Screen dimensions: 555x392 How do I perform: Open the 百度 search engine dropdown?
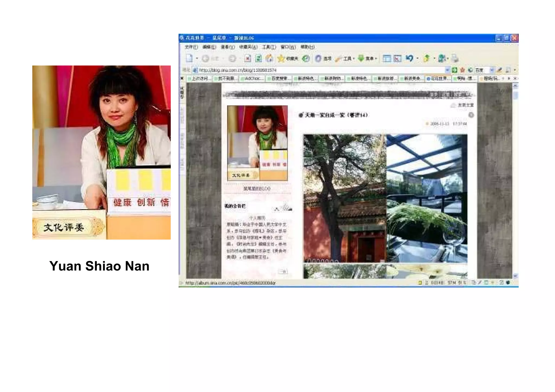(492, 70)
